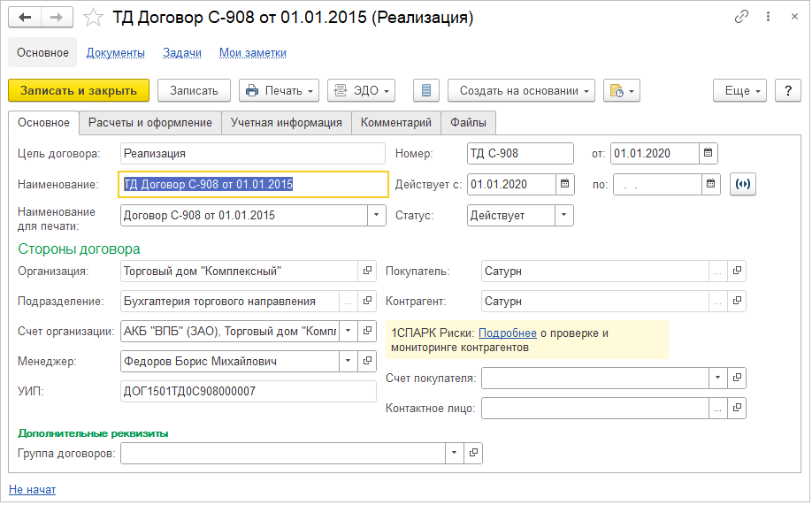
Task: Expand the Печать menu button
Action: 279,90
